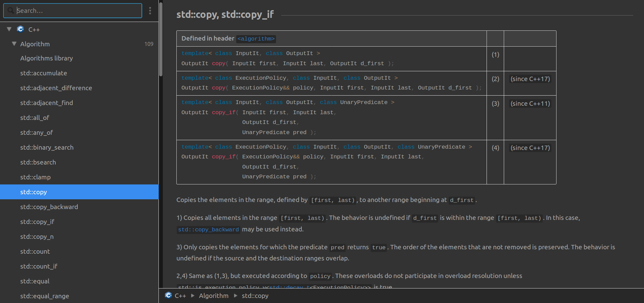Open std::any_of documentation
The width and height of the screenshot is (644, 303).
click(79, 132)
